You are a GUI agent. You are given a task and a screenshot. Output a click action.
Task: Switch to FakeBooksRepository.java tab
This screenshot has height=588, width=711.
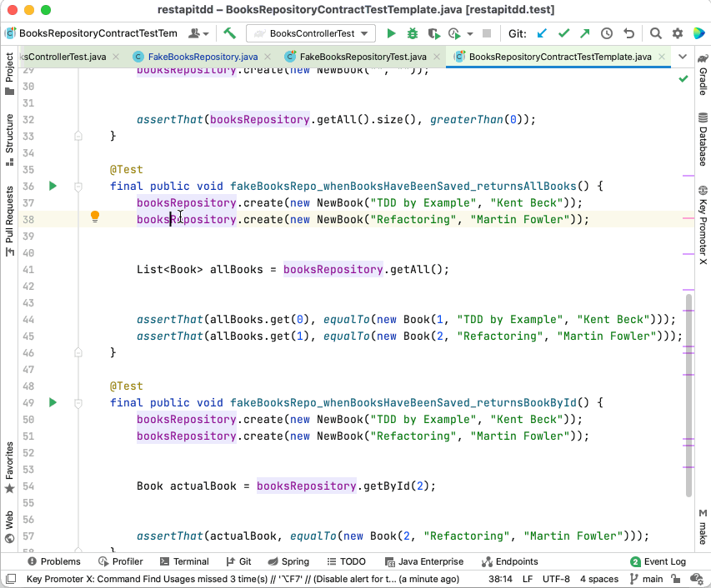pyautogui.click(x=203, y=57)
